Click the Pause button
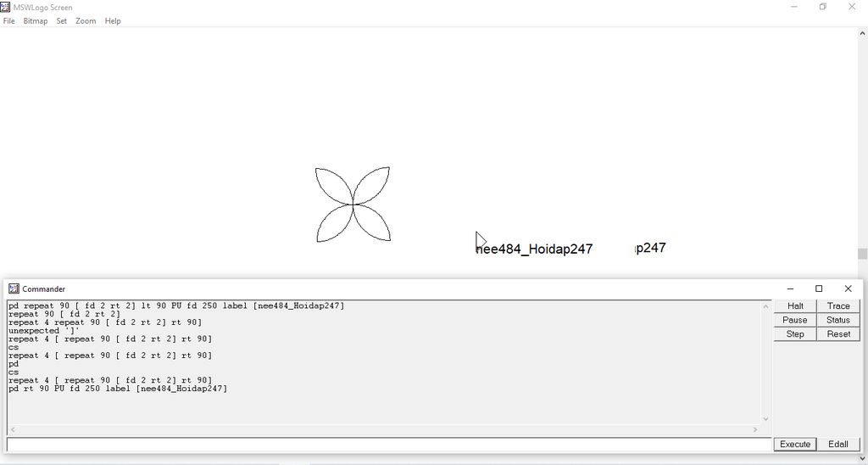 pos(795,320)
